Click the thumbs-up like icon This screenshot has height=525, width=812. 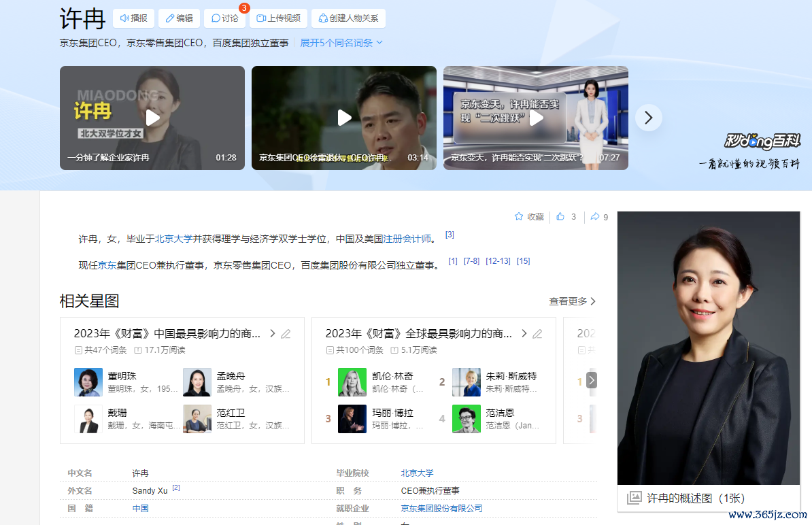(560, 216)
